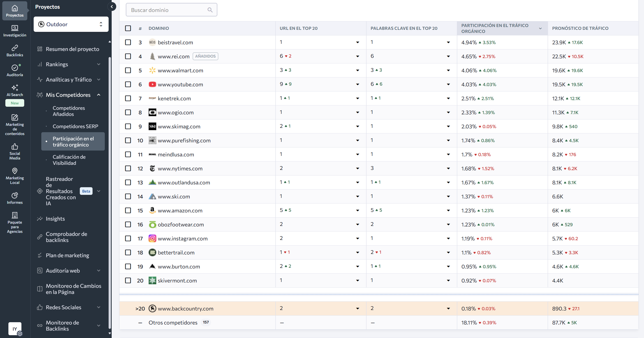Open Marketing Local pin icon

15,171
